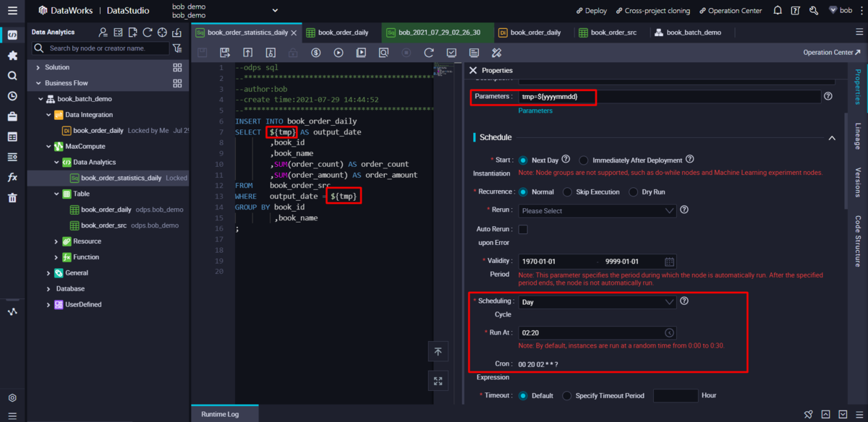868x422 pixels.
Task: Click the reload icon in editor toolbar
Action: click(x=429, y=53)
